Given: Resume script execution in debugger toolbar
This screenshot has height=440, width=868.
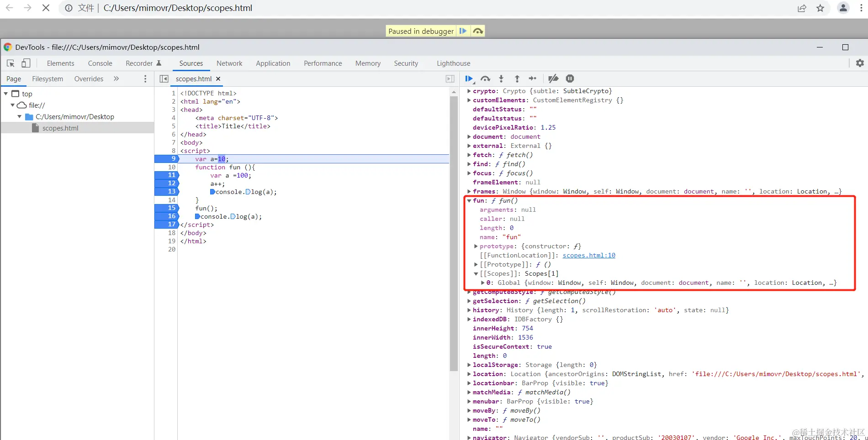Looking at the screenshot, I should [x=469, y=79].
